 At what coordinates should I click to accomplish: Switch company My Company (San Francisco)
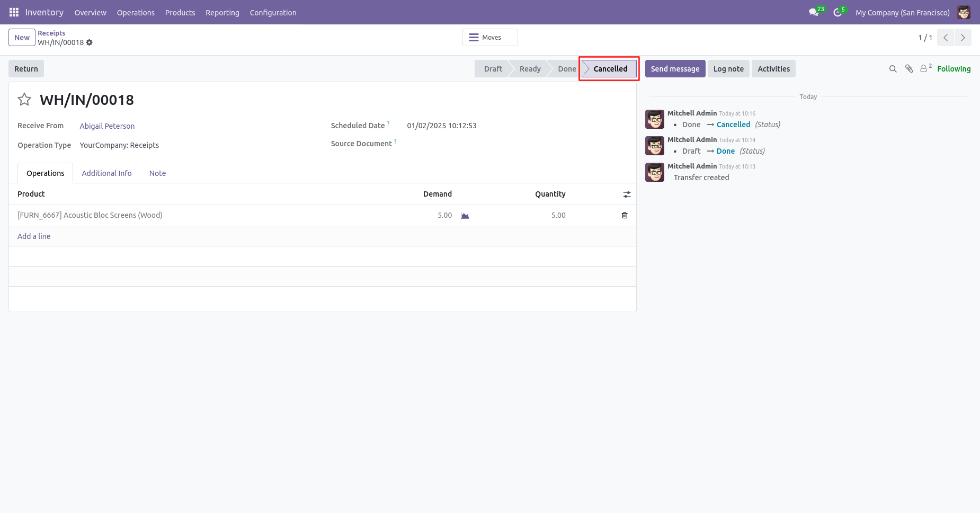[902, 13]
